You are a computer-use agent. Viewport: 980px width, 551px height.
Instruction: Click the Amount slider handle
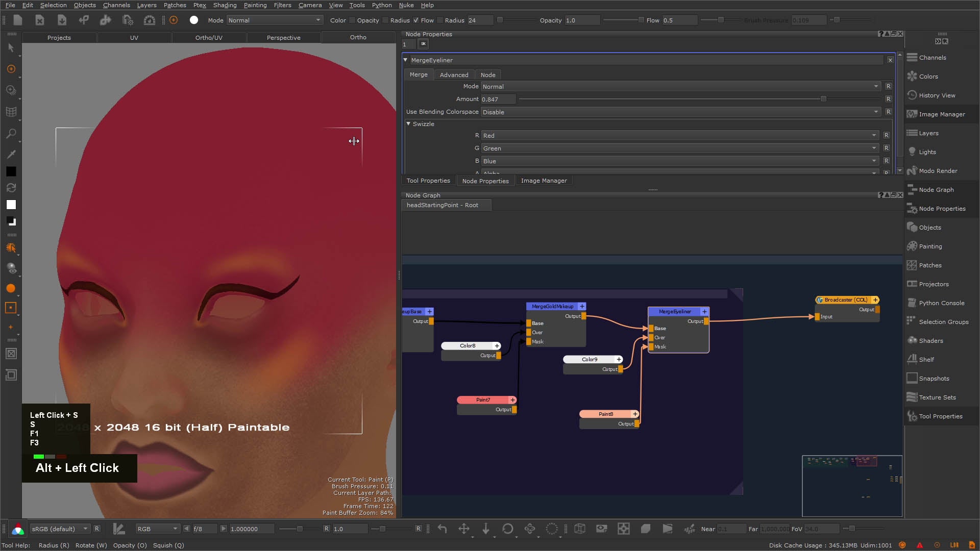823,99
